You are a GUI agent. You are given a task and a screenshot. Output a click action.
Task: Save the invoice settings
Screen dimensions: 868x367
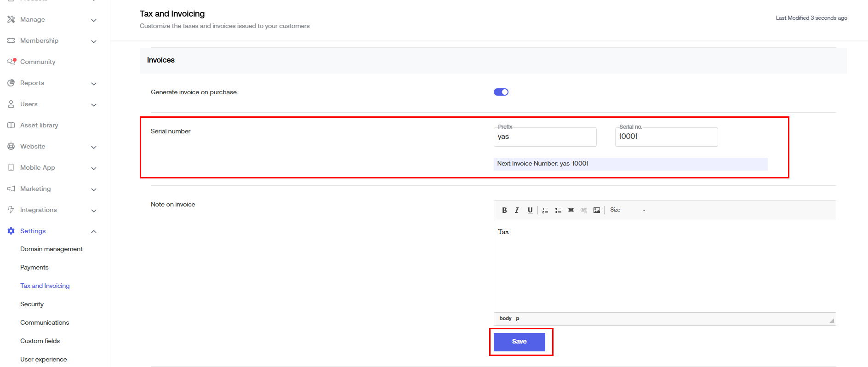tap(519, 342)
